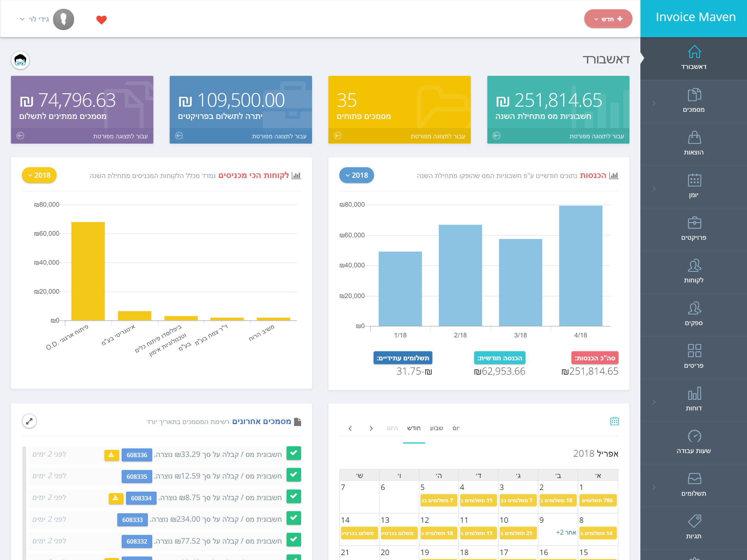Switch calendar to יום day tab
The height and width of the screenshot is (560, 747).
456,428
